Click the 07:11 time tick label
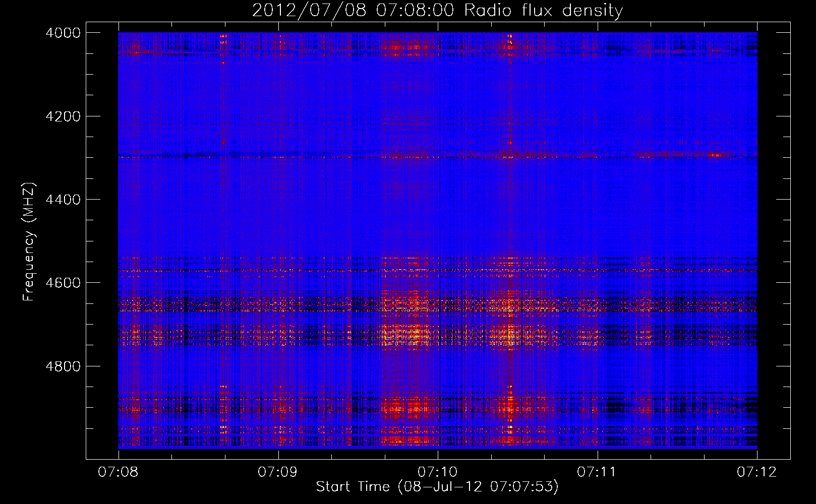The height and width of the screenshot is (504, 816). tap(597, 472)
